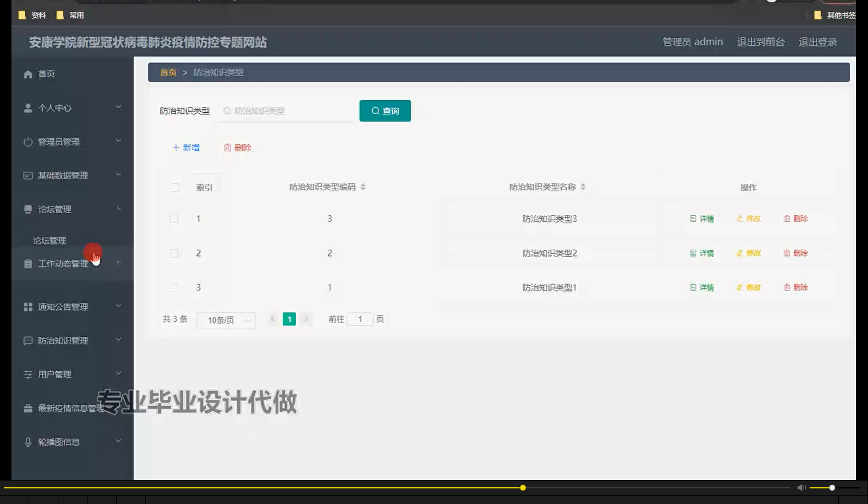This screenshot has width=868, height=504.
Task: Check the header select-all checkbox
Action: tap(175, 187)
